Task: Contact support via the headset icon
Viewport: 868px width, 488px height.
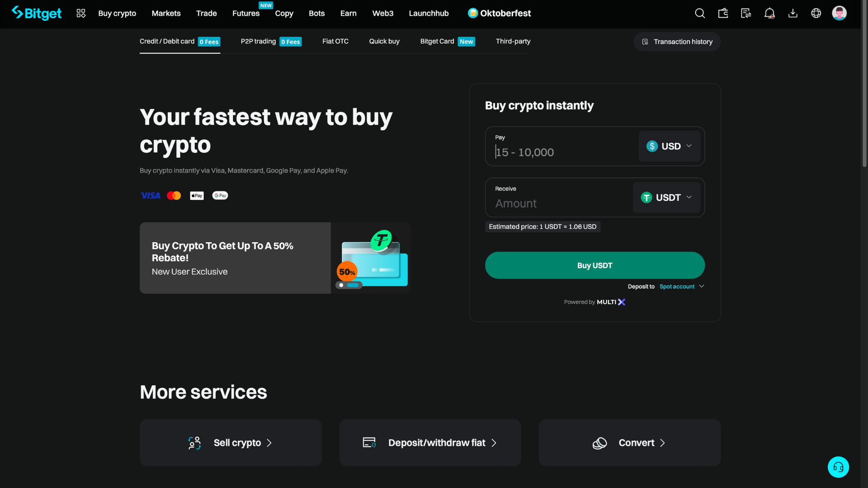Action: point(838,467)
